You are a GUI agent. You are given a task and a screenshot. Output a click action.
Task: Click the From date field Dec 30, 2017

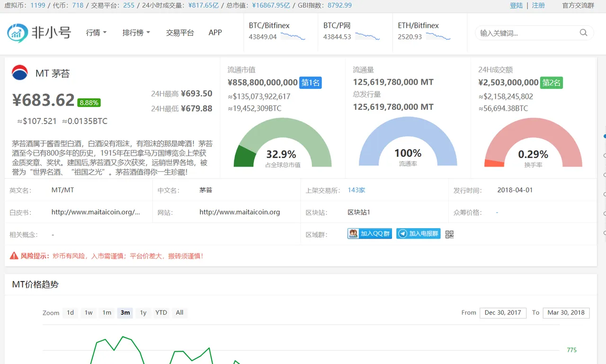503,312
